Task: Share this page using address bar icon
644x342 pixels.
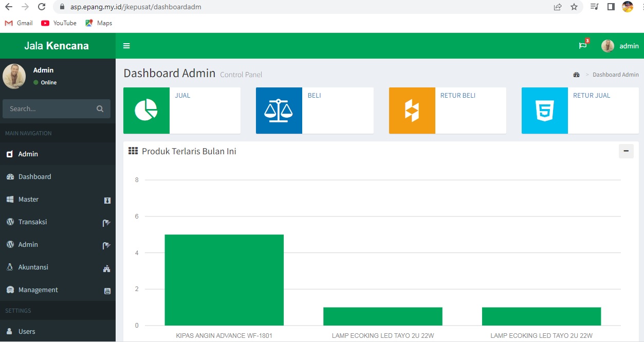Action: [558, 7]
